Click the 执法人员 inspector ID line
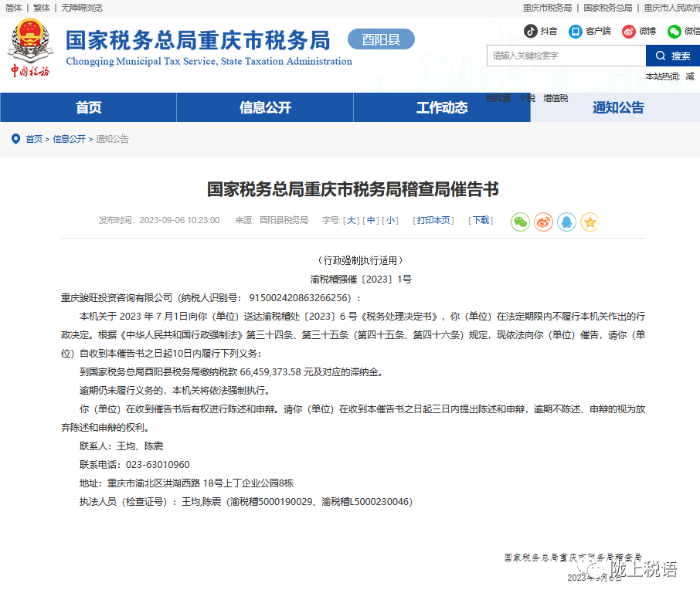Screen dimensions: 700x600 coord(246,502)
